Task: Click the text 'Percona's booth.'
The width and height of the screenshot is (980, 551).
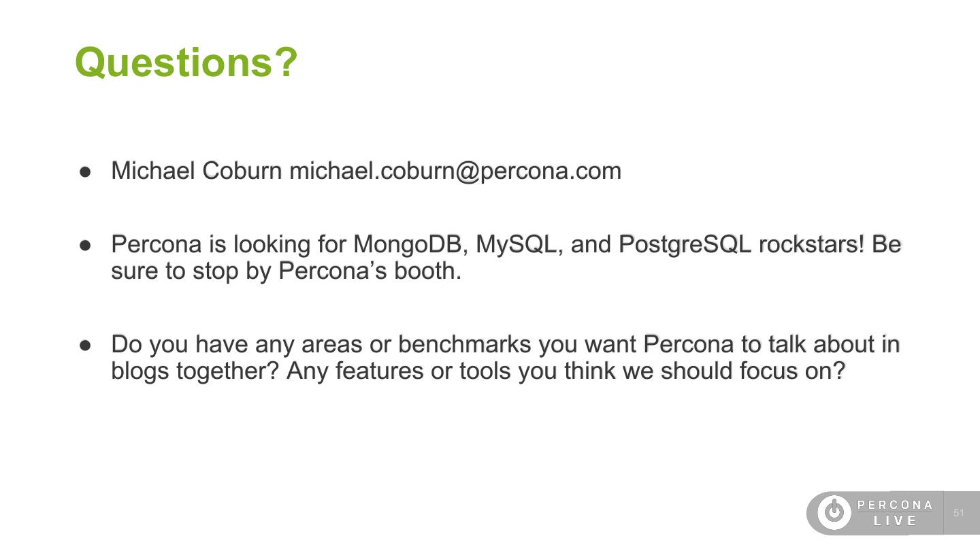Action: coord(370,271)
